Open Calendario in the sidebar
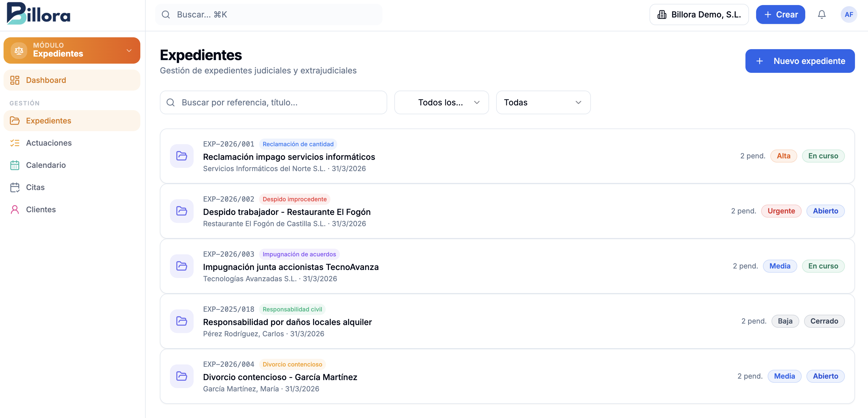Screen dimensions: 868x418 46,165
